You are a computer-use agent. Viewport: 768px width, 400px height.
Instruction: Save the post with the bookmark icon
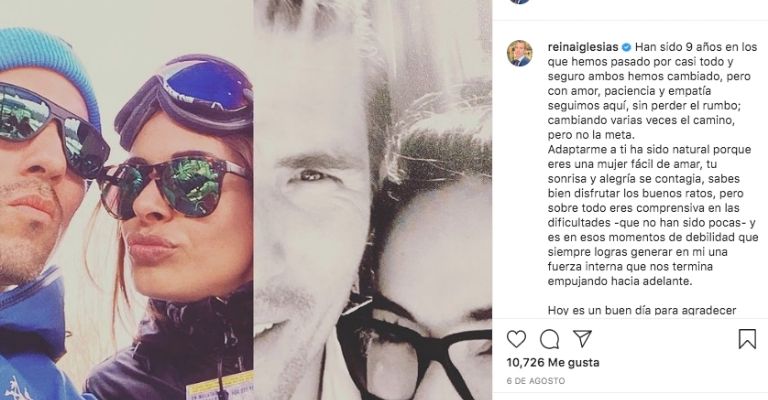click(747, 339)
